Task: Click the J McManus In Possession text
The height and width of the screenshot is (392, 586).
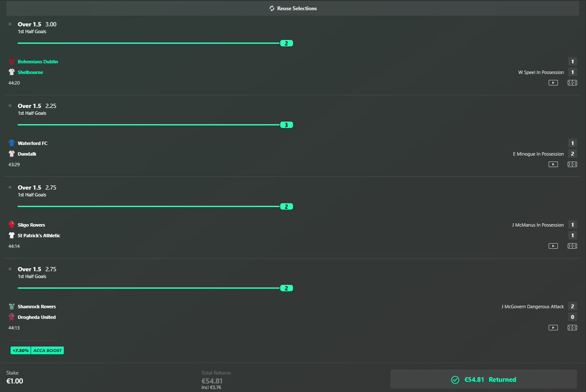Action: (x=538, y=225)
